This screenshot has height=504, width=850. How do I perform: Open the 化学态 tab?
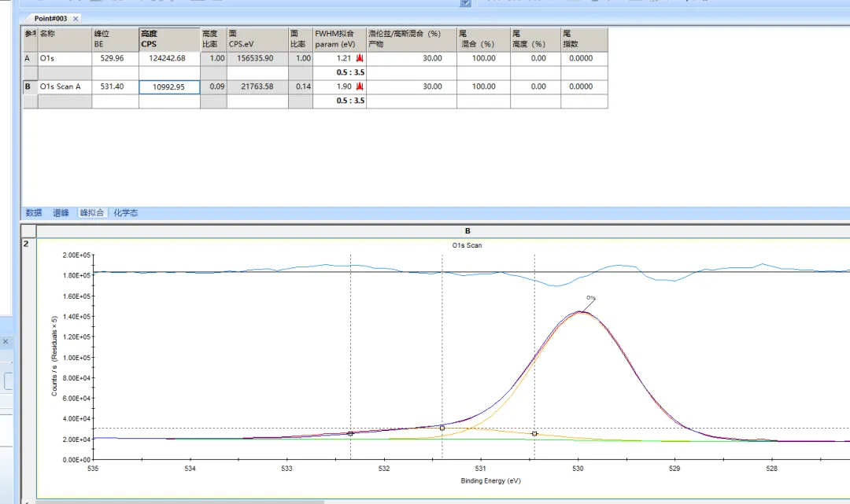(126, 213)
